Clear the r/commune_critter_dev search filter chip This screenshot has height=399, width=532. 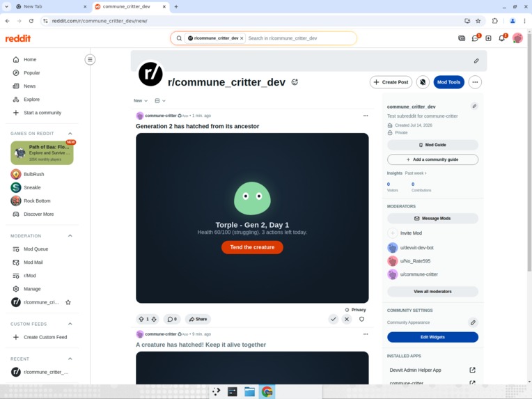pyautogui.click(x=242, y=38)
